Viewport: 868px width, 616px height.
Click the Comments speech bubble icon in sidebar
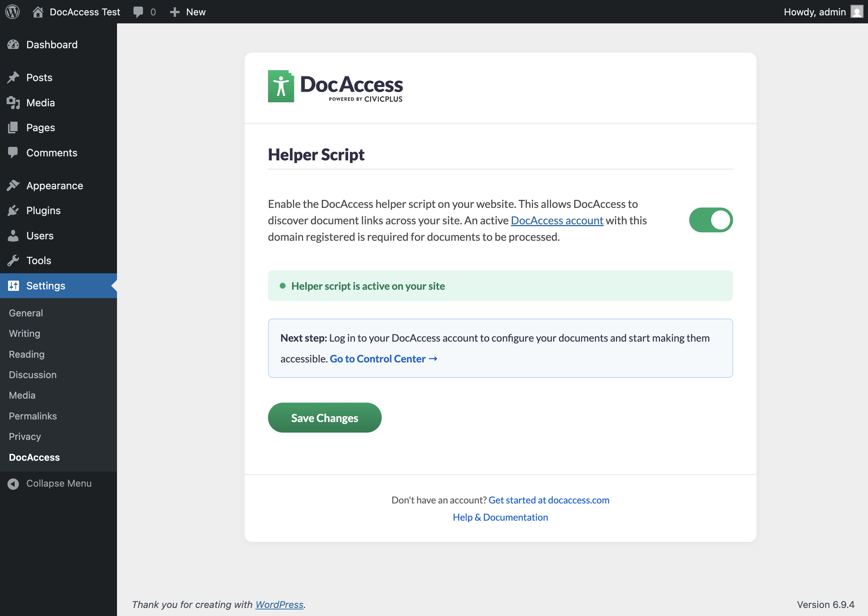(x=13, y=152)
